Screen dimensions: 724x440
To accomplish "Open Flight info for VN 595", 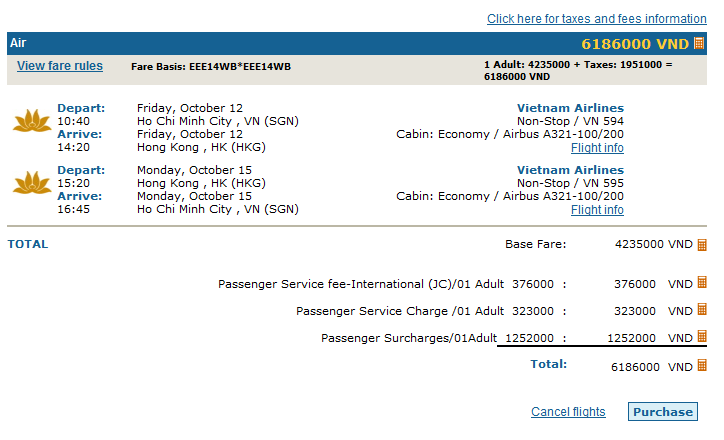I will pyautogui.click(x=597, y=210).
